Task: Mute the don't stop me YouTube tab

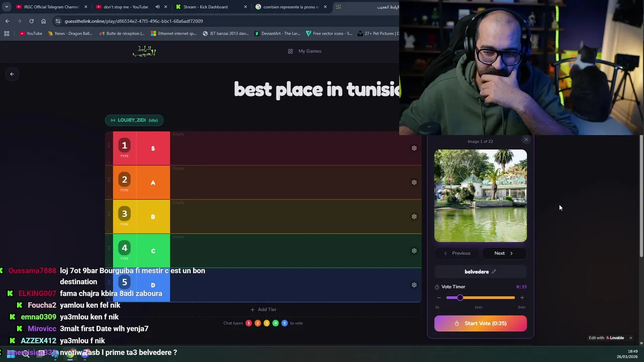Action: [x=157, y=7]
